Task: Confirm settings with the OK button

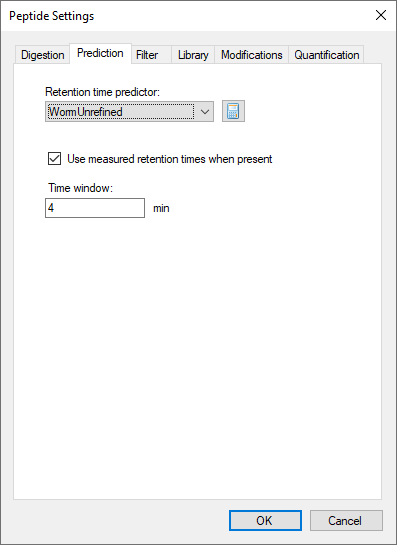Action: (x=265, y=520)
